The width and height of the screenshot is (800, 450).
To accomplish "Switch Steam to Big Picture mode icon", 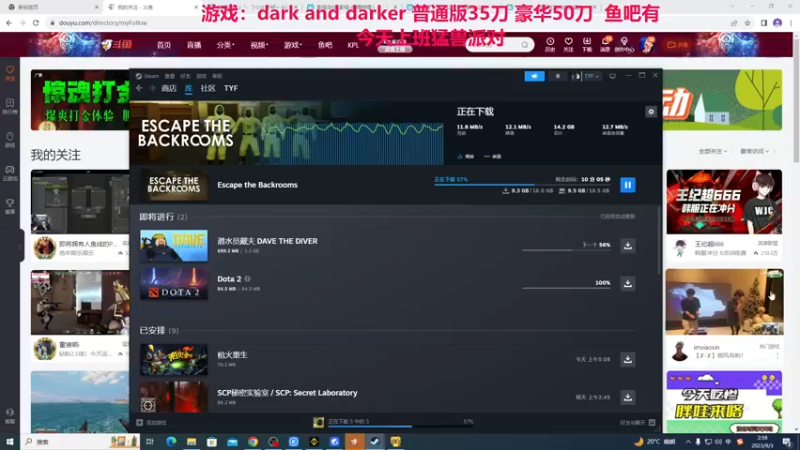I will click(612, 76).
